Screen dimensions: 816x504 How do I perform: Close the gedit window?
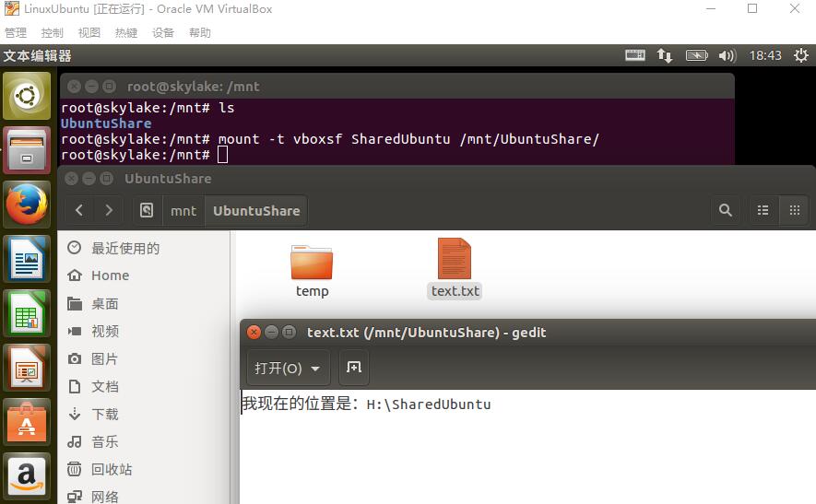point(254,332)
